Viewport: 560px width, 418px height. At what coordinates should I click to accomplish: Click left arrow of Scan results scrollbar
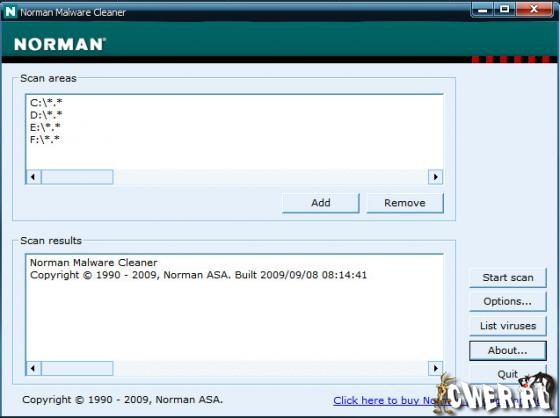coord(34,368)
